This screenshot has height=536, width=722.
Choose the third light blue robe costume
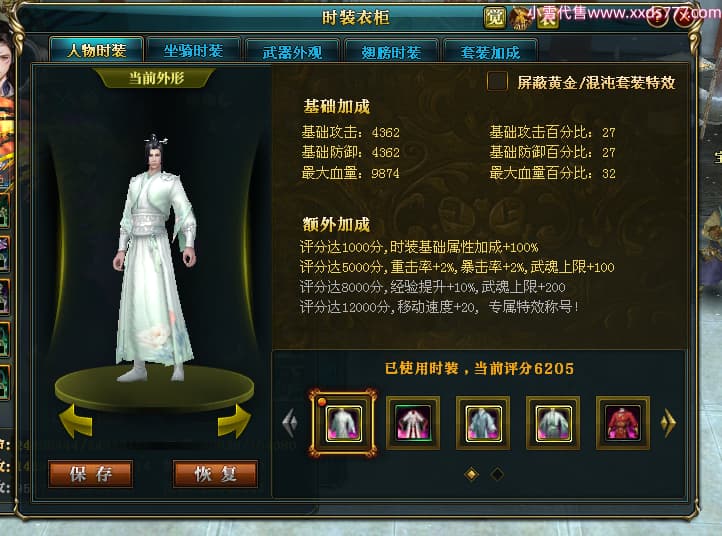(483, 423)
